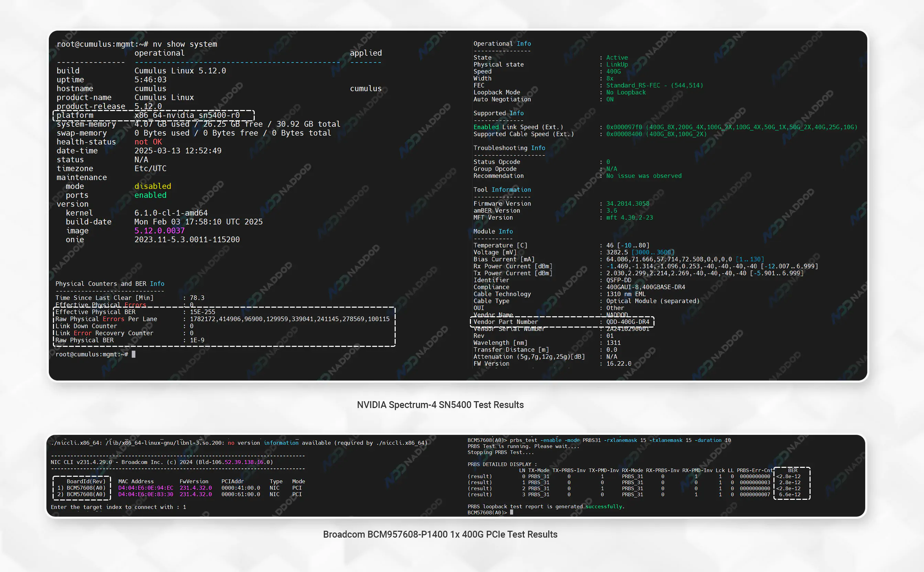Click the module FW Version '16.22.0'
This screenshot has height=572, width=924.
619,364
